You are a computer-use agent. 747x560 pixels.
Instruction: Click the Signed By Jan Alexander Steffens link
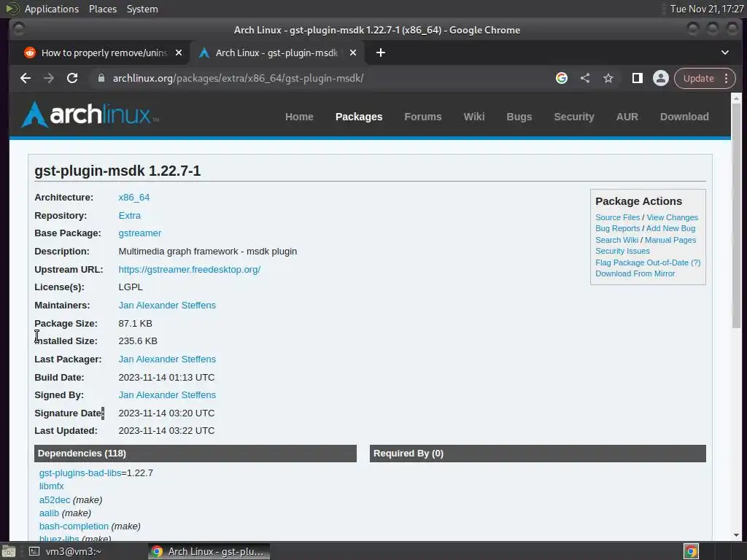click(x=167, y=394)
